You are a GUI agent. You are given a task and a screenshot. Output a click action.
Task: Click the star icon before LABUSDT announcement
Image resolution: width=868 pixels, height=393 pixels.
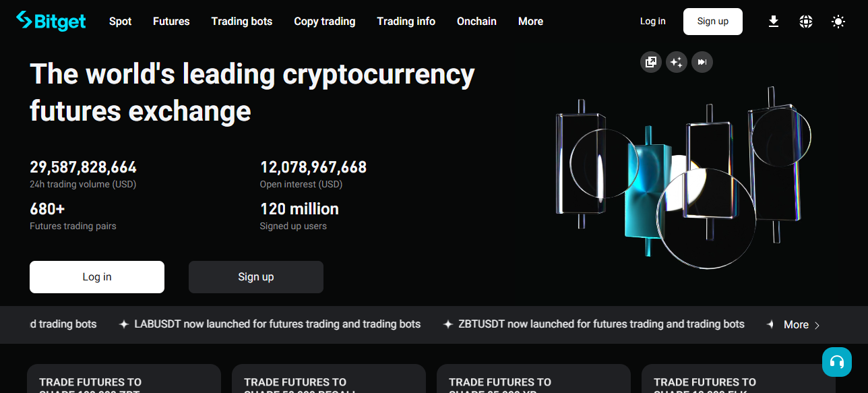[x=123, y=324]
